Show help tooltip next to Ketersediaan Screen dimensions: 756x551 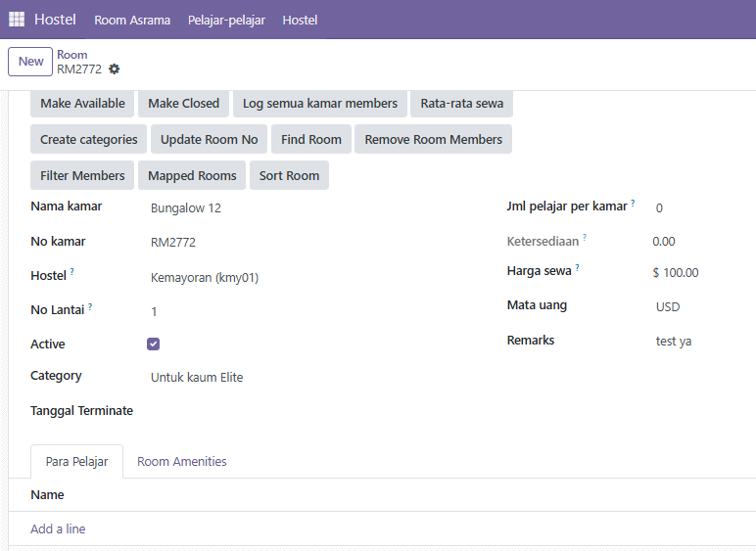[x=585, y=238]
